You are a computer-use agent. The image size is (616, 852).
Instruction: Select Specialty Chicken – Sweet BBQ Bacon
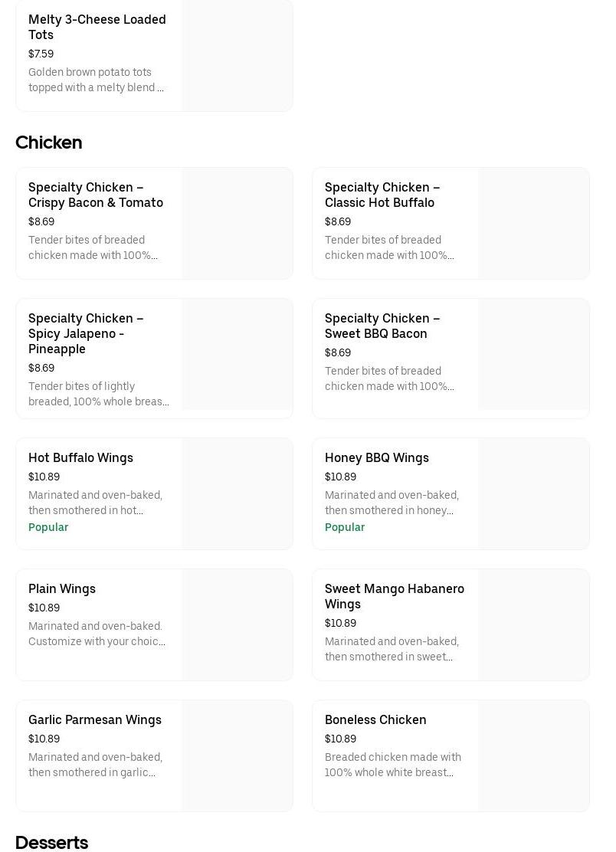[x=382, y=326]
